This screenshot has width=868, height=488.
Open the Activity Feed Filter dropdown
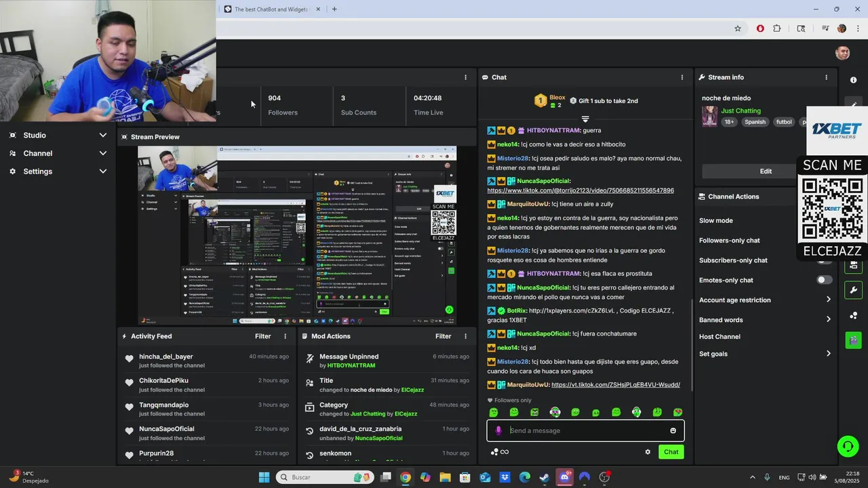coord(262,336)
